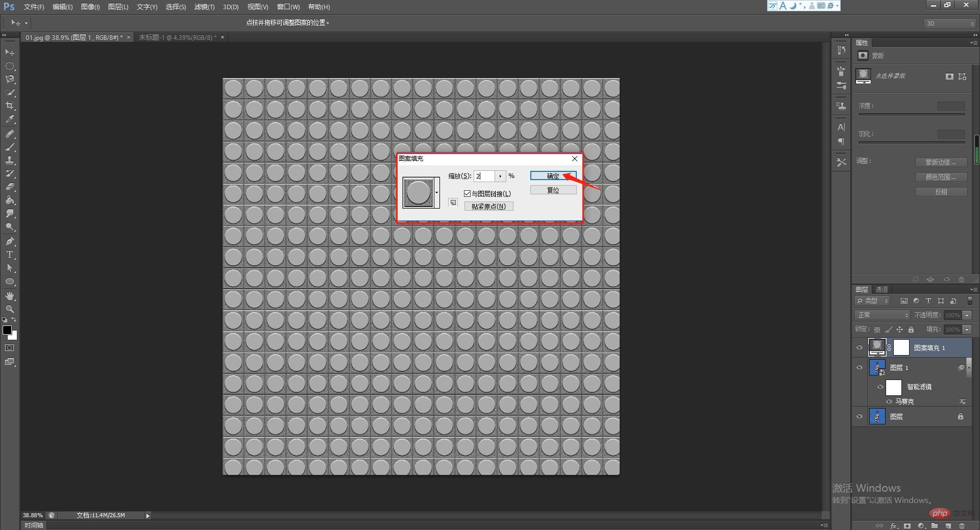Click the foreground color swatch
The image size is (980, 530).
[7, 330]
